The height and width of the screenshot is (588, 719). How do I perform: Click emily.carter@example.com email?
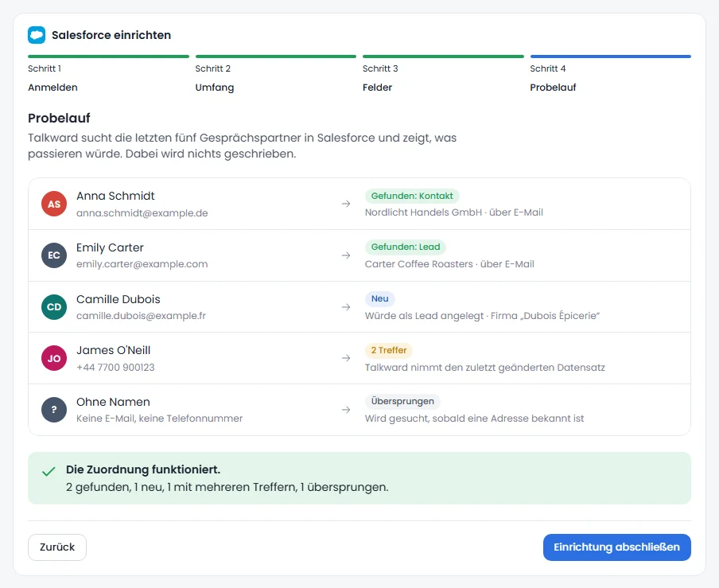click(x=142, y=264)
